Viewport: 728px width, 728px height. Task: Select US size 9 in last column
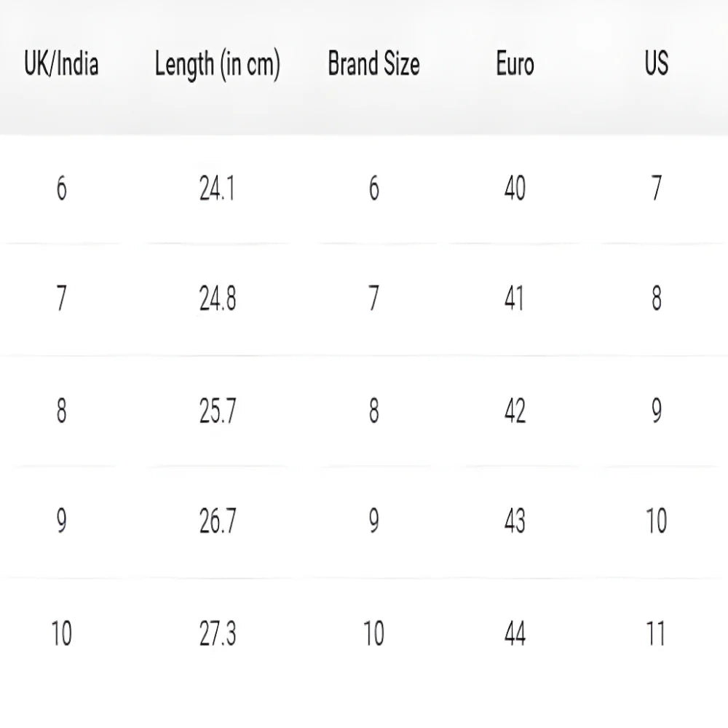(x=656, y=411)
